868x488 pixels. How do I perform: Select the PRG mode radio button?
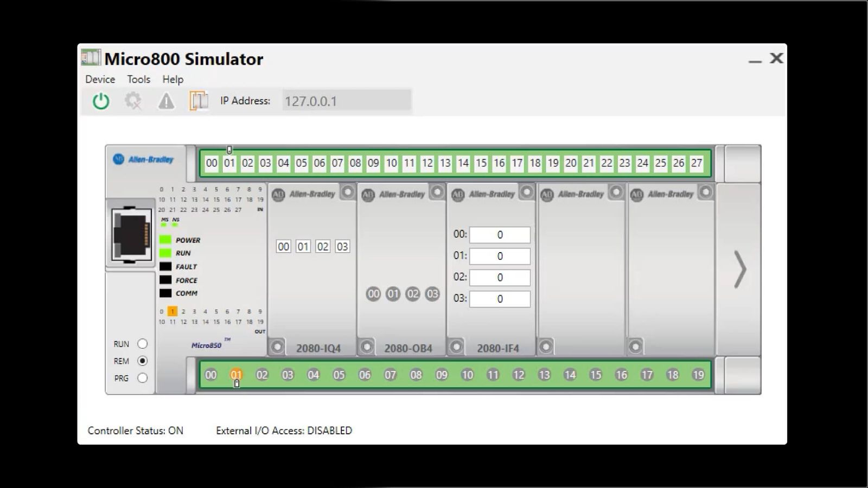click(142, 378)
